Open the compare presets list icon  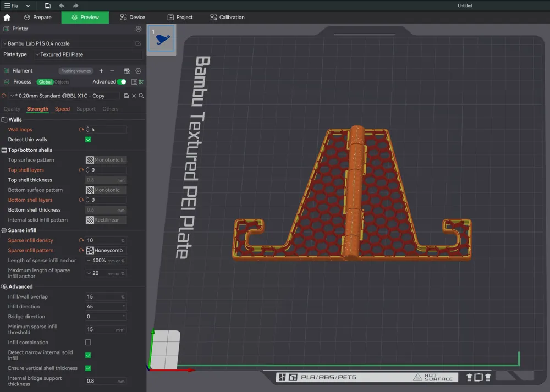pos(134,82)
